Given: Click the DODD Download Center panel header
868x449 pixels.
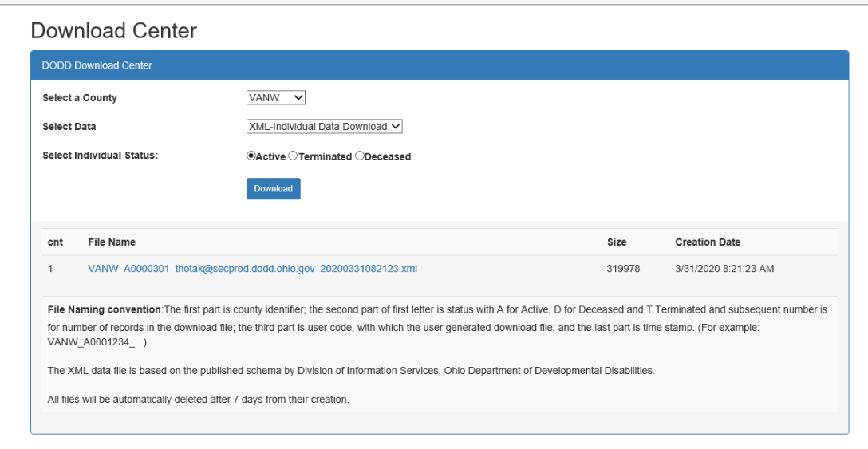Looking at the screenshot, I should 97,65.
